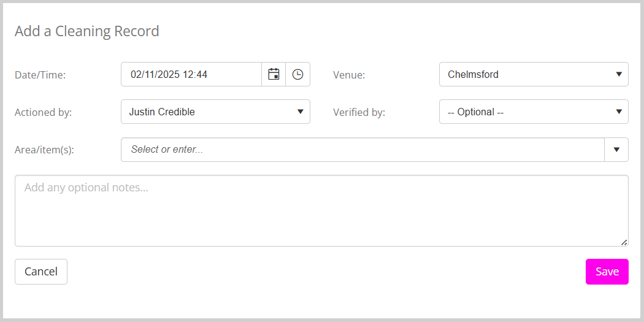Open the clock time picker

(297, 74)
